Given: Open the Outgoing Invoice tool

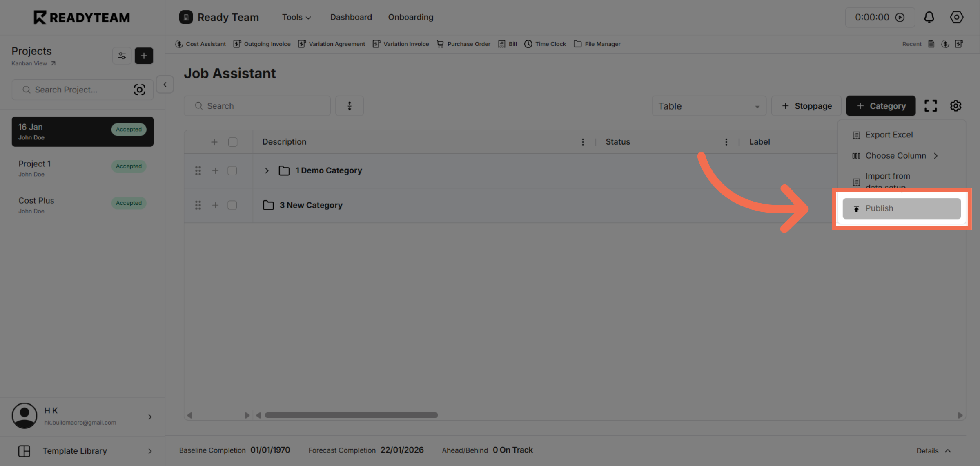Looking at the screenshot, I should tap(262, 44).
